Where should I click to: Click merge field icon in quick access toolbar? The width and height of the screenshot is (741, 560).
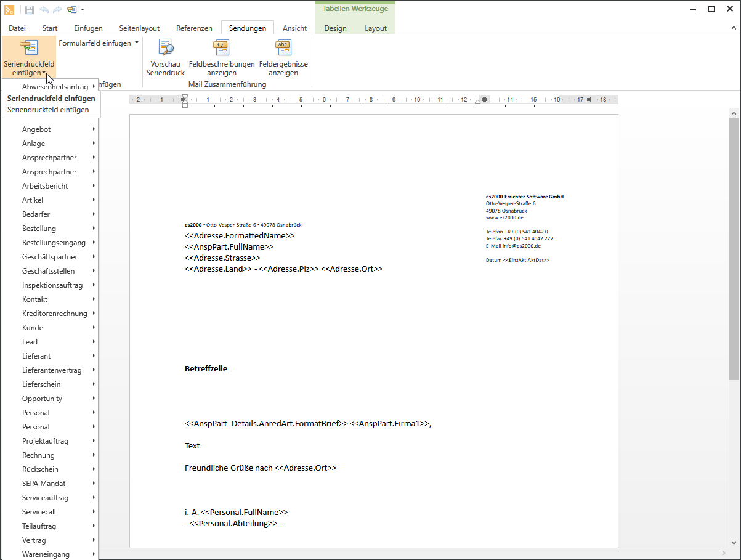[x=71, y=10]
